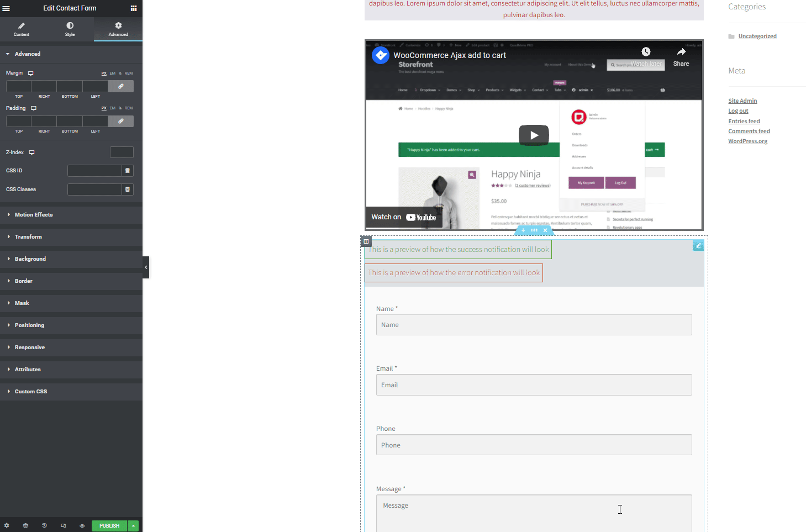
Task: Click the Z-Index input field
Action: pos(122,152)
